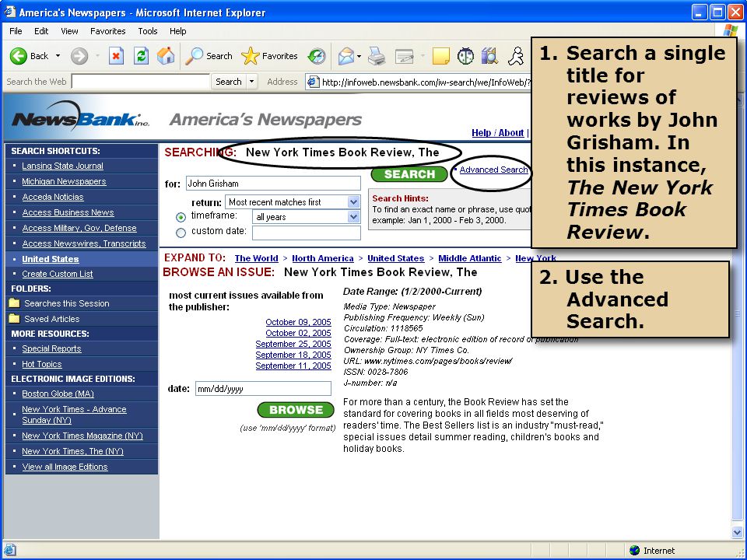
Task: Expand to North America breadcrumb
Action: coord(322,258)
